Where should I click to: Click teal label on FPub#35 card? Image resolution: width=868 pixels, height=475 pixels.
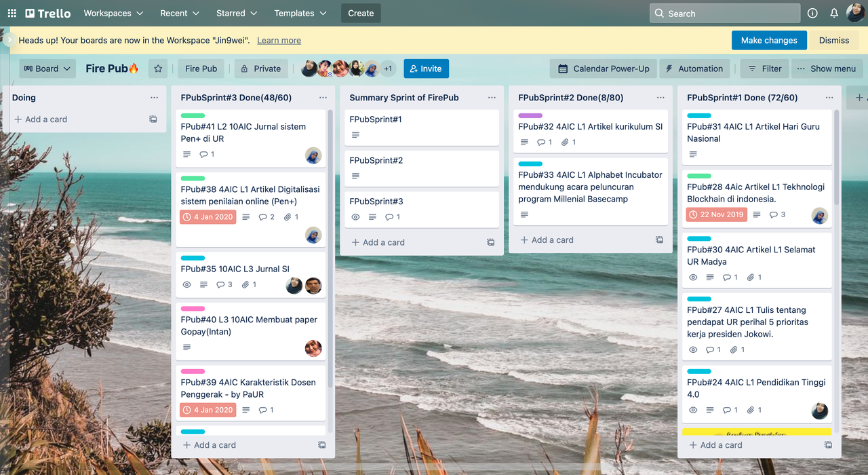pyautogui.click(x=193, y=258)
